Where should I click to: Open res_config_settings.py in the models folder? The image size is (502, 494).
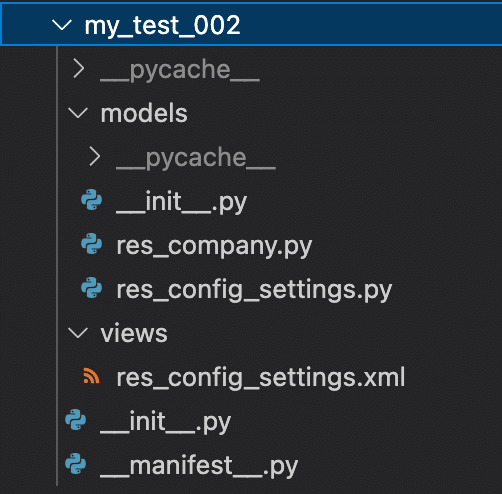pyautogui.click(x=254, y=291)
